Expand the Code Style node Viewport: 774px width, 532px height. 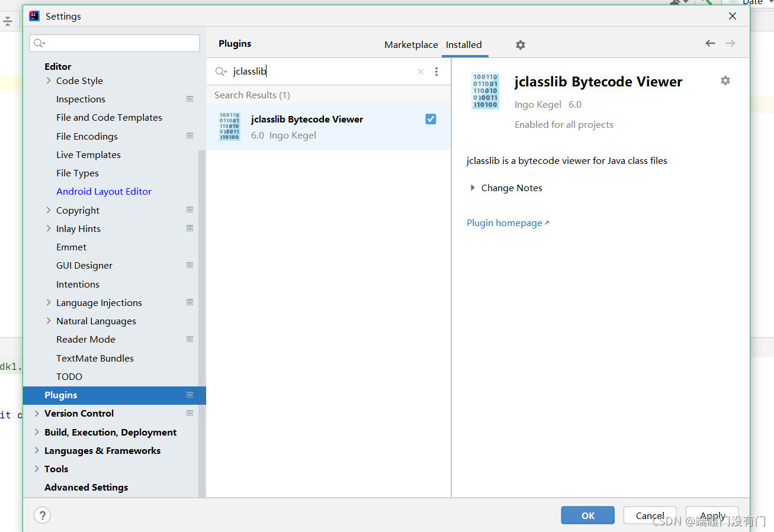pyautogui.click(x=49, y=80)
